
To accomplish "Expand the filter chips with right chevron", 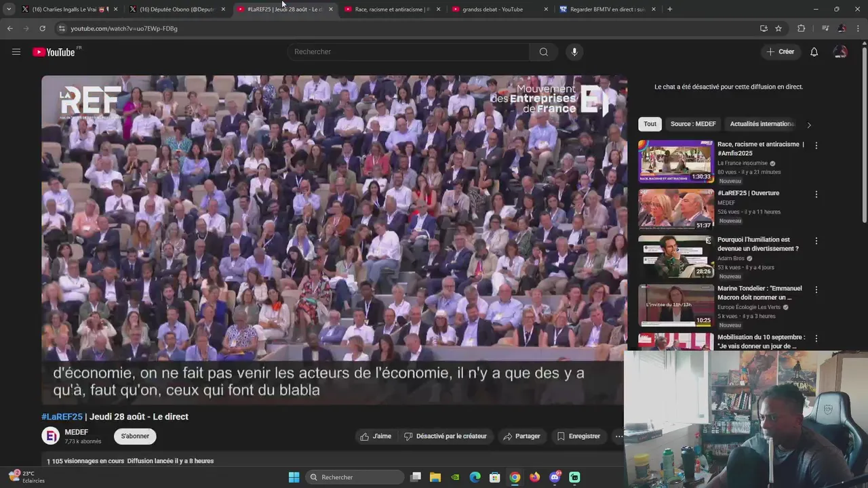I will 808,125.
